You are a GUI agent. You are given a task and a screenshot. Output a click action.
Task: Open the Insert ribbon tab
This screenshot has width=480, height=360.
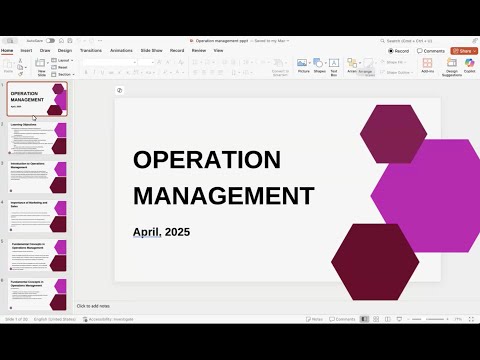(x=26, y=51)
